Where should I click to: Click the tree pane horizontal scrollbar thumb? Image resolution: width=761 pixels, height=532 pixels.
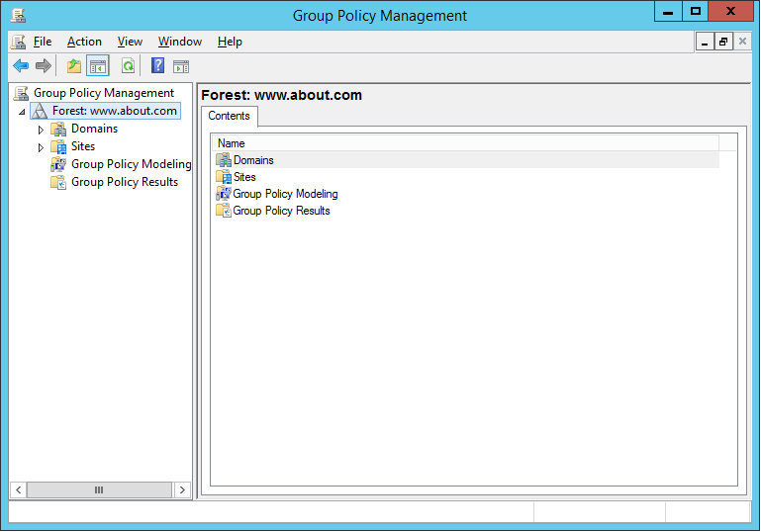99,489
